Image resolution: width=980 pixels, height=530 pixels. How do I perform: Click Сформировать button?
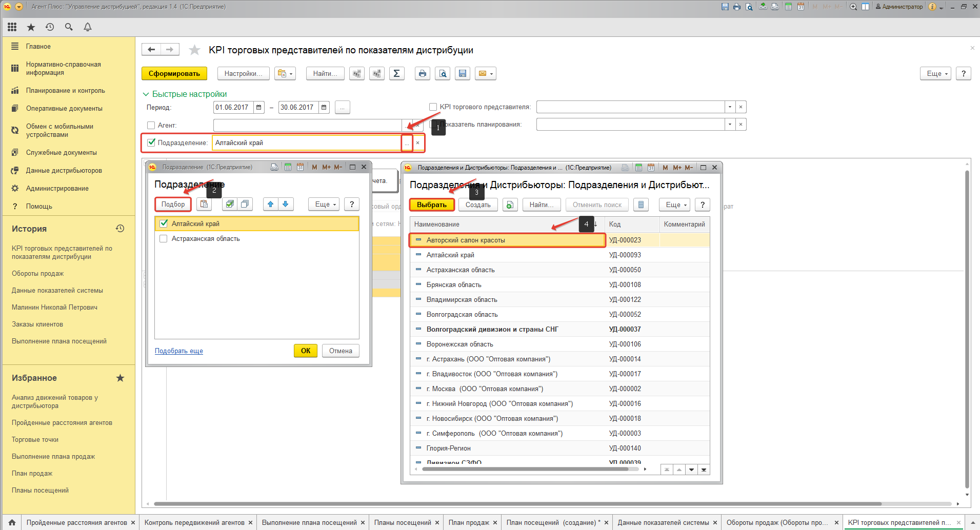point(174,73)
